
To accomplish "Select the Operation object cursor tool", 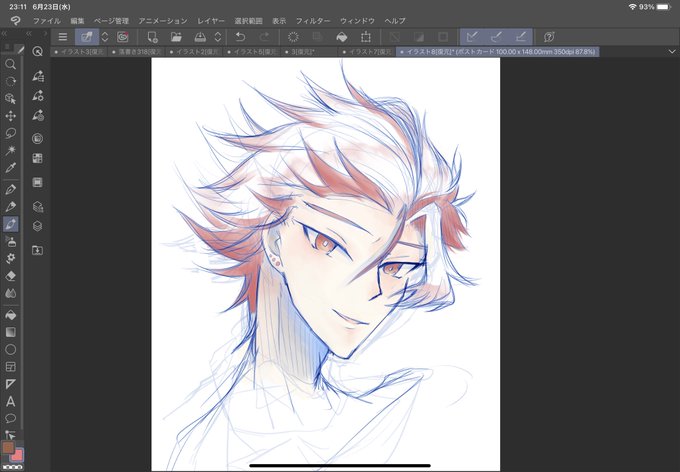I will coord(10,99).
